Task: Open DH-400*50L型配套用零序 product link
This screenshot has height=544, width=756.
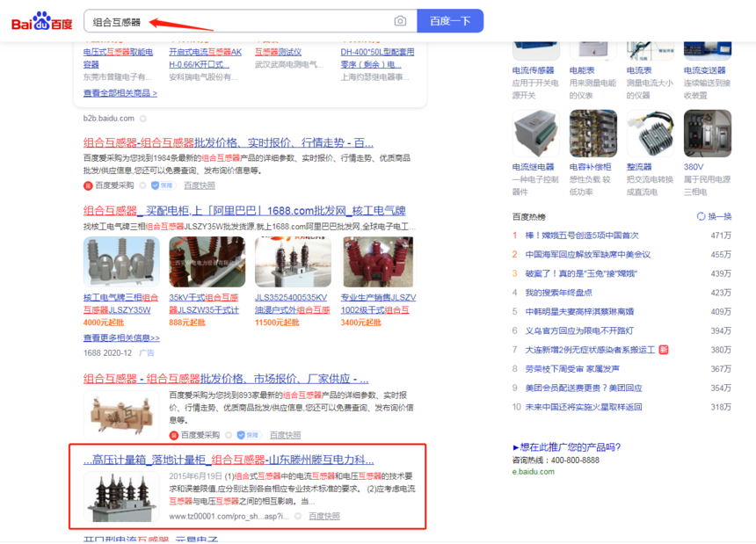Action: pos(377,58)
